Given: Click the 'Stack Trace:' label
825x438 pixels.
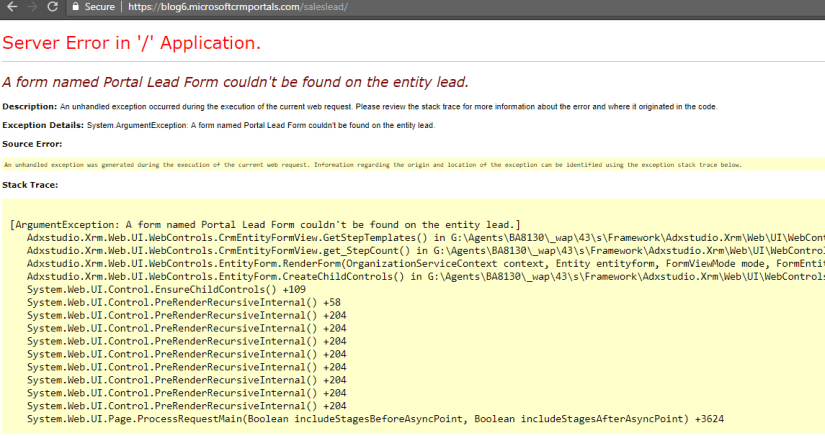Looking at the screenshot, I should coord(30,185).
